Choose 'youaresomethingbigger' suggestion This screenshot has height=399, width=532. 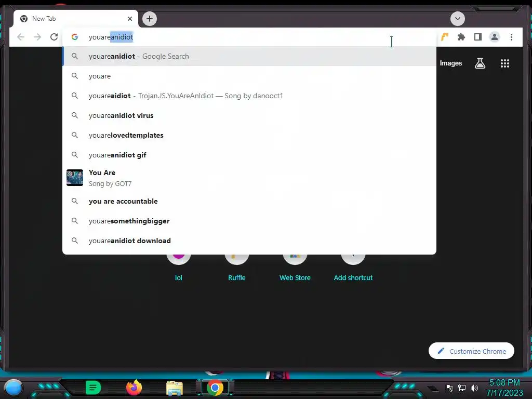click(249, 221)
